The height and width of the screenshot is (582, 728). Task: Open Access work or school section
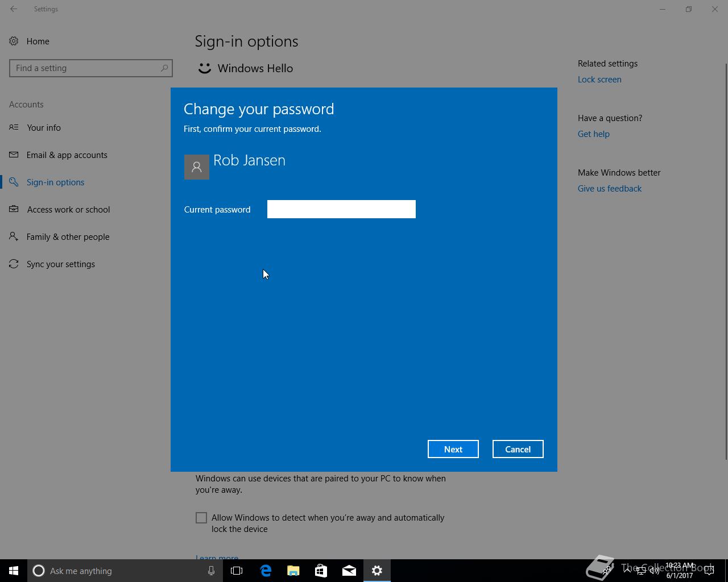point(68,209)
